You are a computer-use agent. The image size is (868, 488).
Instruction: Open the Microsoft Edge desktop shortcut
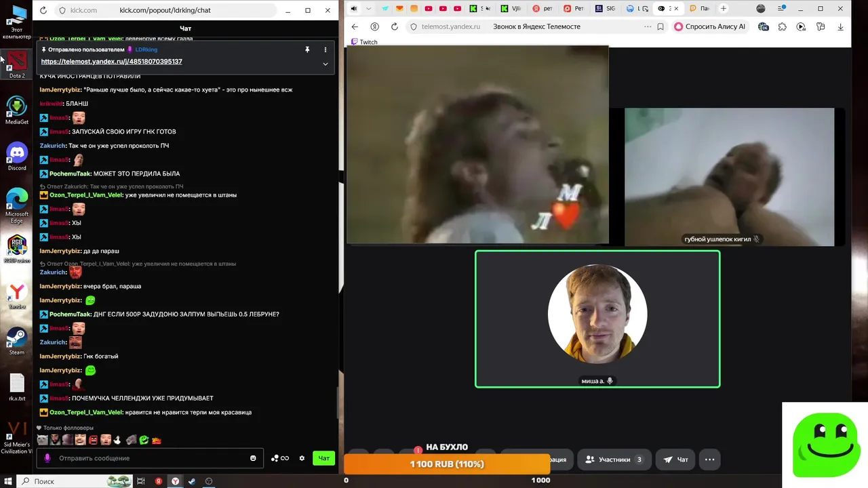click(x=17, y=205)
